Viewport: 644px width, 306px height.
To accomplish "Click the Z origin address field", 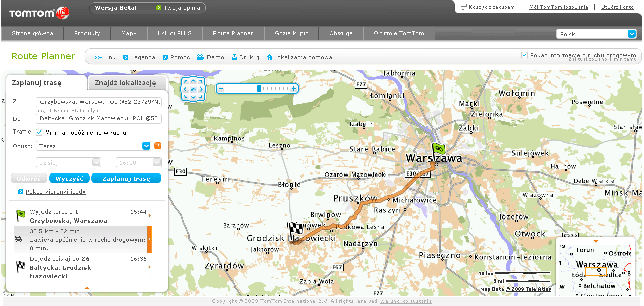I will pos(99,102).
